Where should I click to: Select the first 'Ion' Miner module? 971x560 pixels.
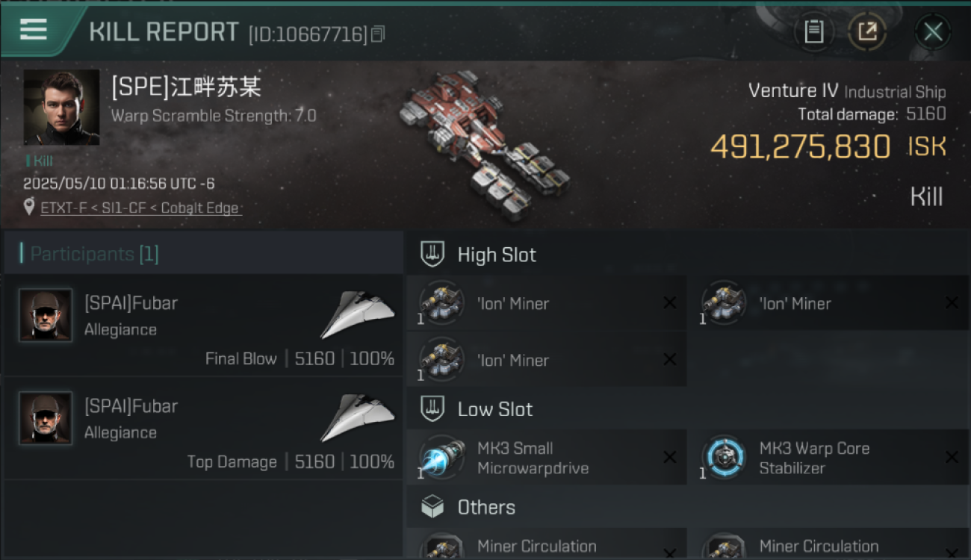pos(546,302)
